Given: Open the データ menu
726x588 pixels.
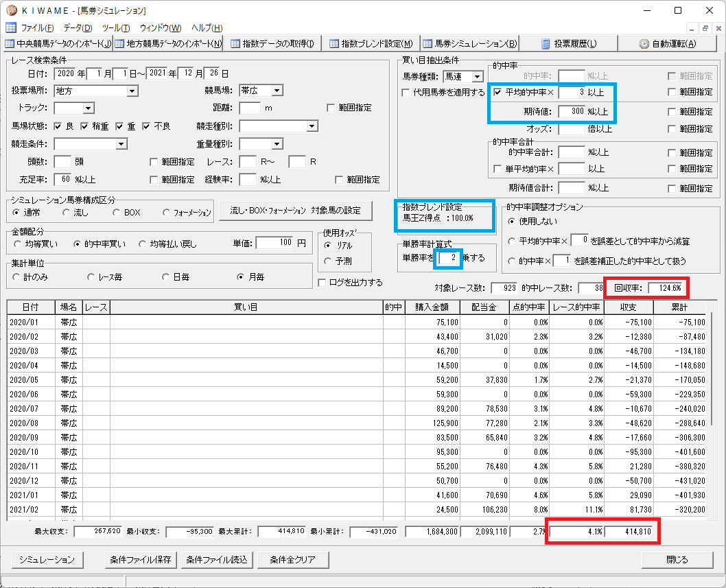Looking at the screenshot, I should (x=78, y=27).
